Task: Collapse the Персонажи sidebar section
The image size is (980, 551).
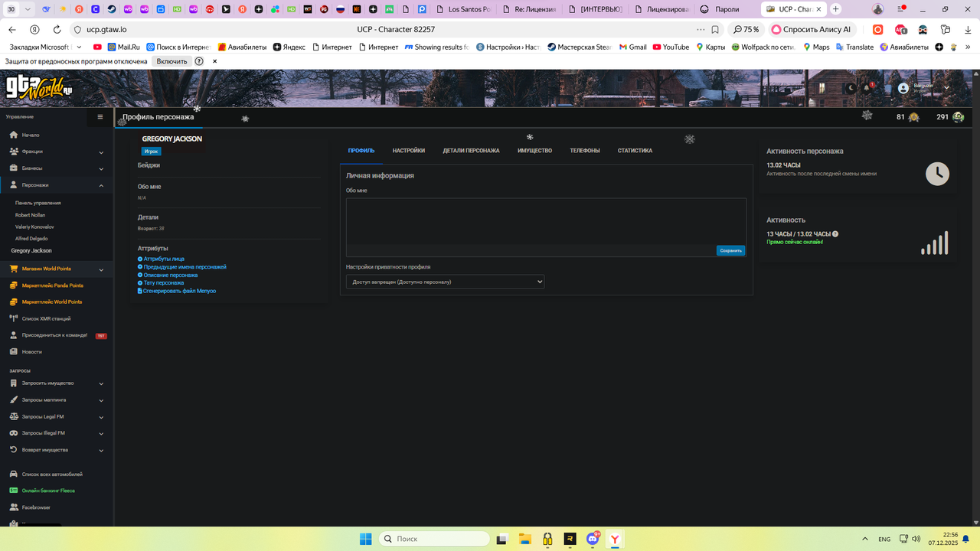Action: pyautogui.click(x=101, y=185)
